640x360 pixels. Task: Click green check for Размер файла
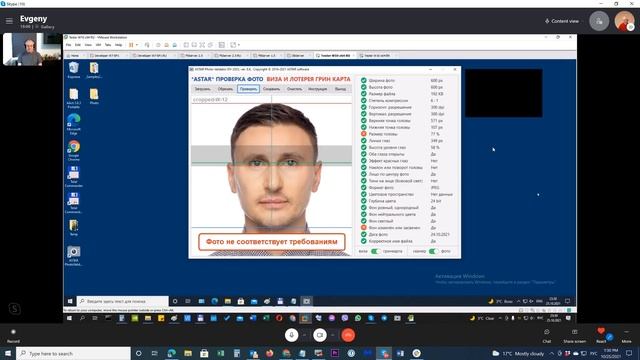(x=363, y=94)
